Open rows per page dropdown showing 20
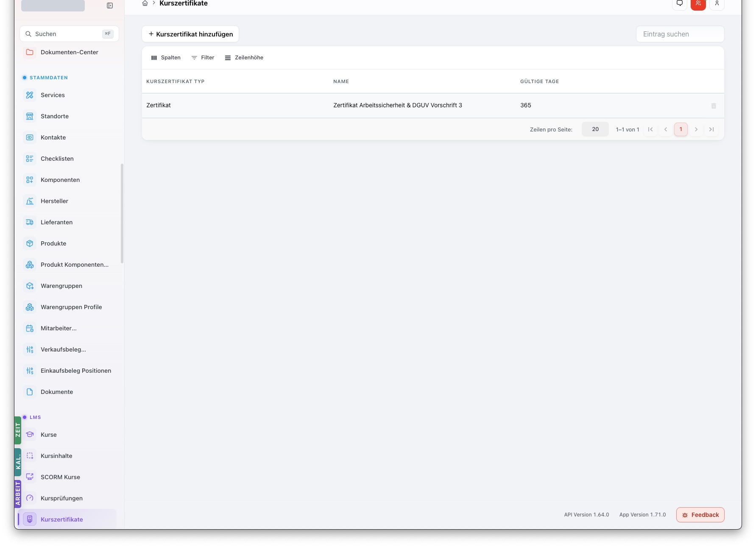Viewport: 756px width, 547px height. pos(595,129)
